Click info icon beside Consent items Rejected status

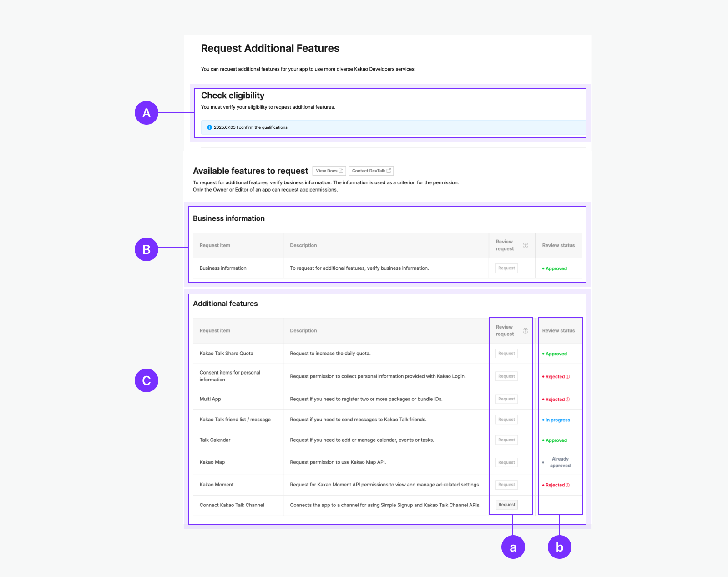(x=568, y=377)
